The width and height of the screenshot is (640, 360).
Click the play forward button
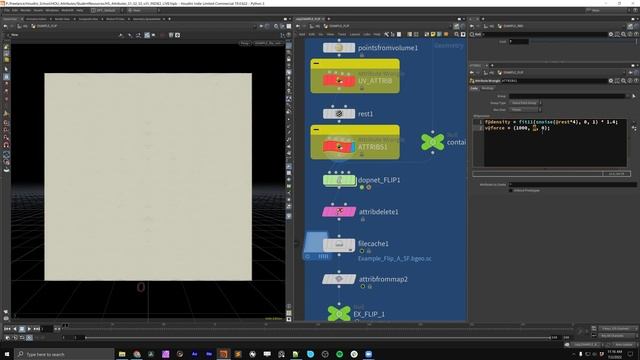29,329
